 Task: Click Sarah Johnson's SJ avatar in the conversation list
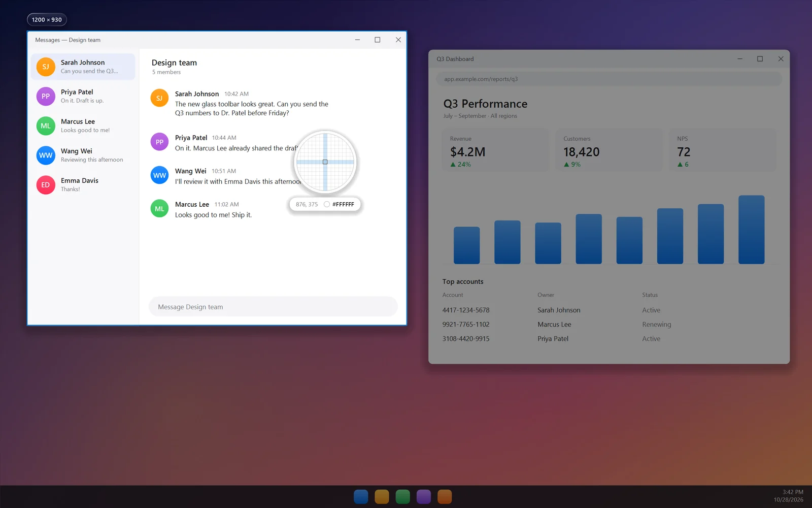[x=46, y=67]
